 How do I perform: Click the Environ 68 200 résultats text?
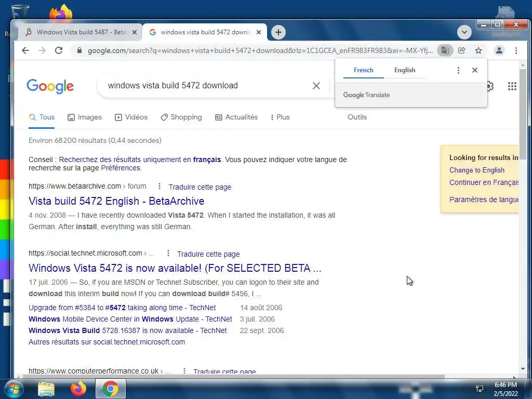pyautogui.click(x=95, y=140)
